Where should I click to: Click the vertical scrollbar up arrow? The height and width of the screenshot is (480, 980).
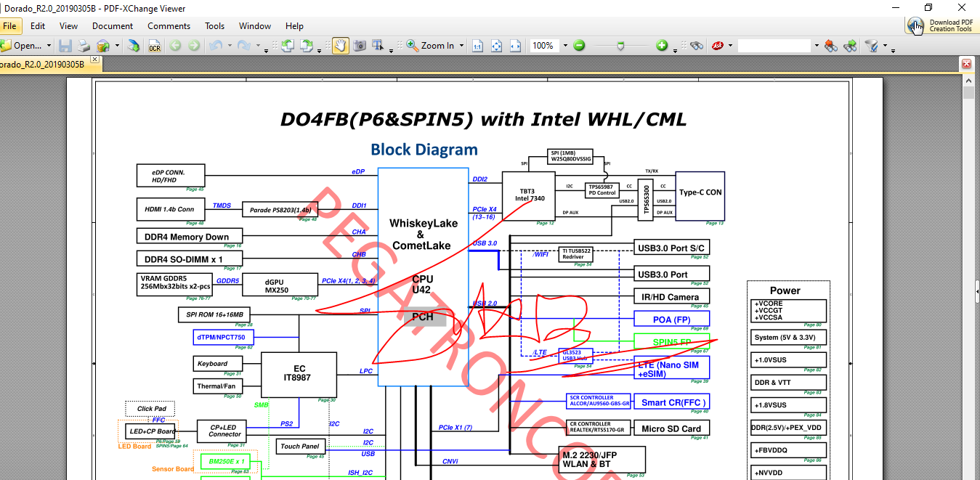point(968,80)
